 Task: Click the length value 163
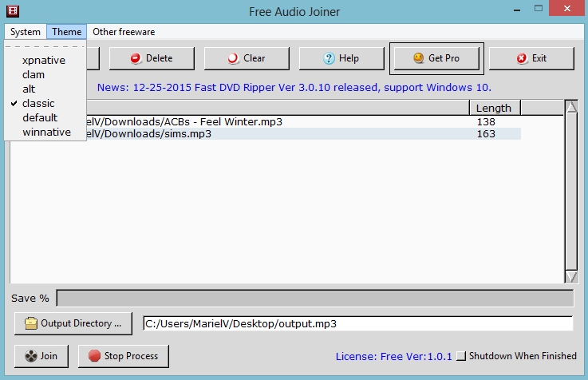[x=486, y=134]
